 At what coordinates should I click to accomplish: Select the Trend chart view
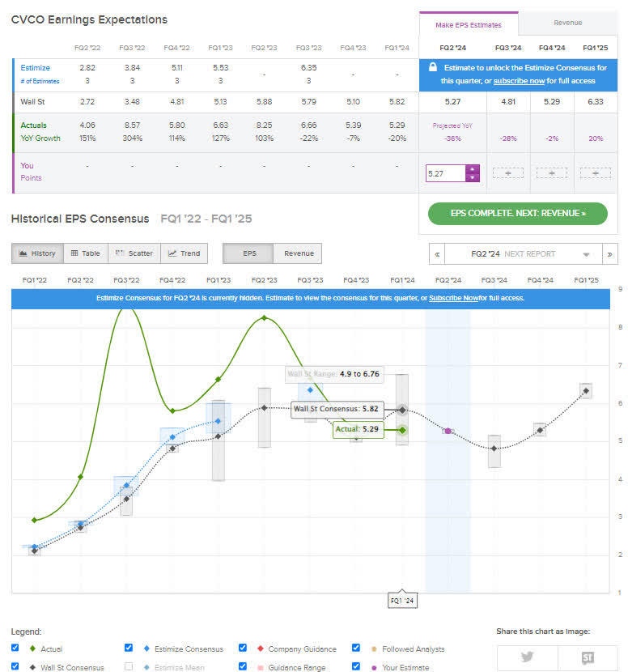point(185,253)
